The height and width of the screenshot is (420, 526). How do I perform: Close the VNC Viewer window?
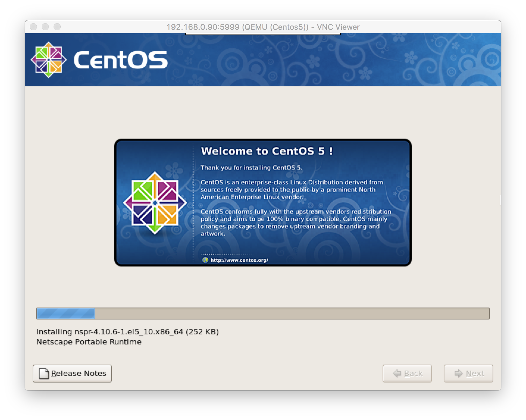pyautogui.click(x=33, y=27)
